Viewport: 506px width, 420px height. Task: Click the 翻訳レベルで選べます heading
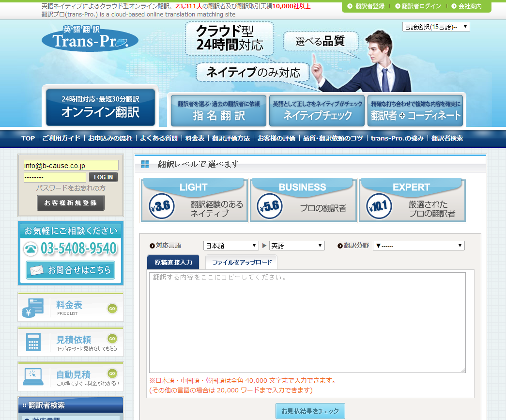tap(198, 164)
